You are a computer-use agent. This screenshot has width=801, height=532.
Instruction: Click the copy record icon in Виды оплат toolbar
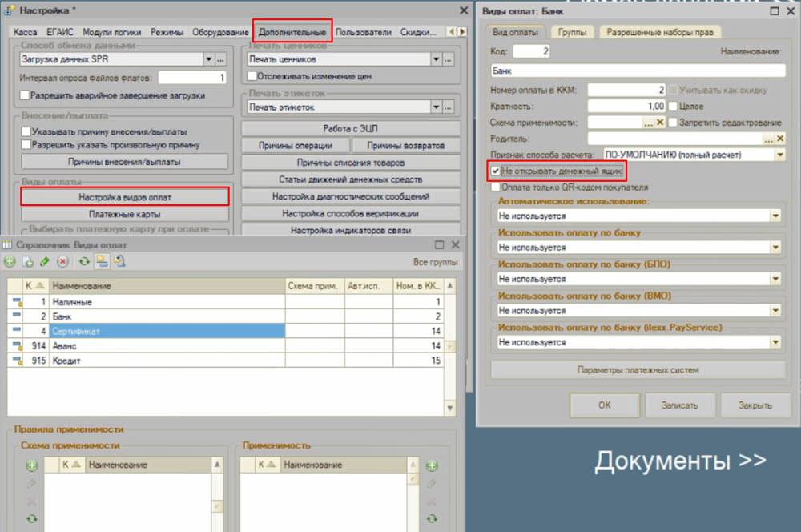coord(27,261)
